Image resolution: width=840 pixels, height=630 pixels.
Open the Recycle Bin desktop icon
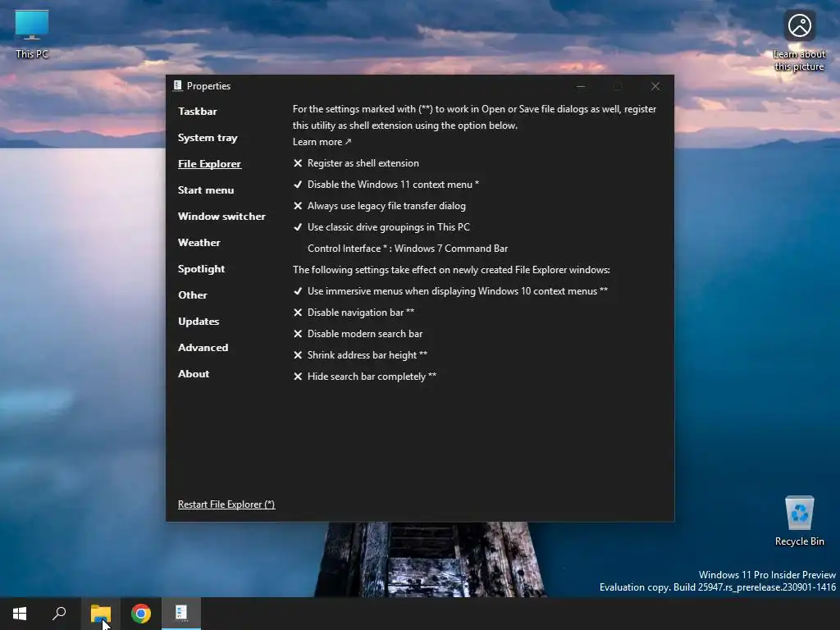(x=799, y=521)
